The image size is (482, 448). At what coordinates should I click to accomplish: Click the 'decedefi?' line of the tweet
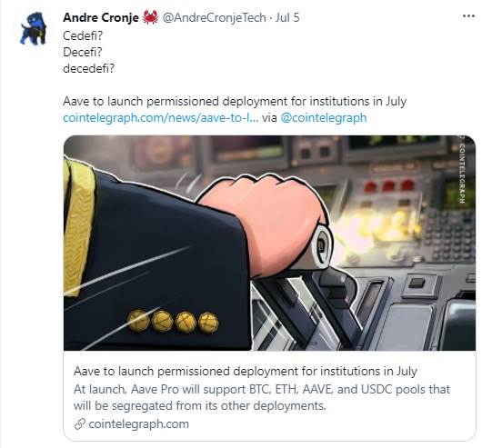pyautogui.click(x=88, y=68)
